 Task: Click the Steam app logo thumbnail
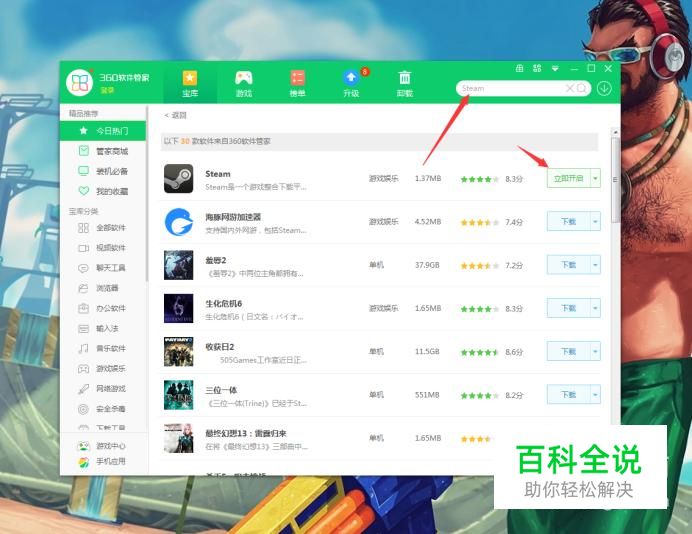(178, 178)
